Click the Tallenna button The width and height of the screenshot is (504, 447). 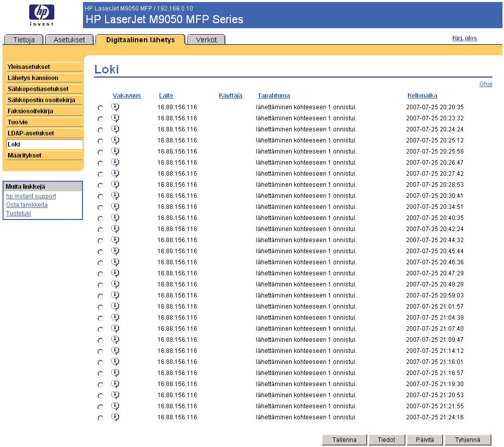344,439
